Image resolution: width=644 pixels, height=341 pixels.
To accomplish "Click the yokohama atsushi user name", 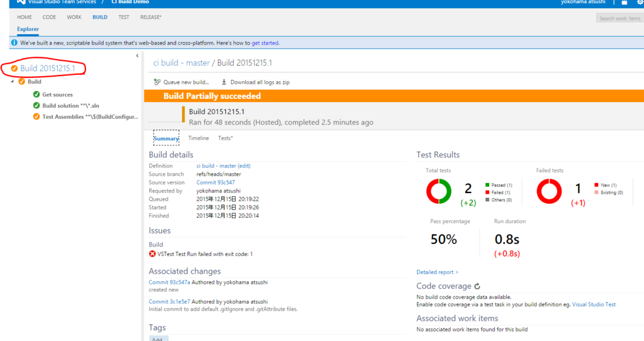I will coord(583,2).
